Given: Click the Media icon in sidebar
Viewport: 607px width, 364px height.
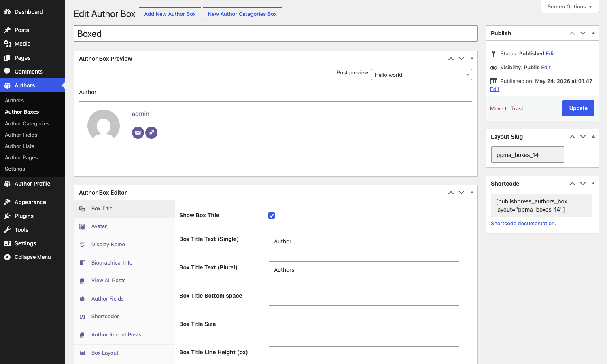Looking at the screenshot, I should tap(7, 44).
